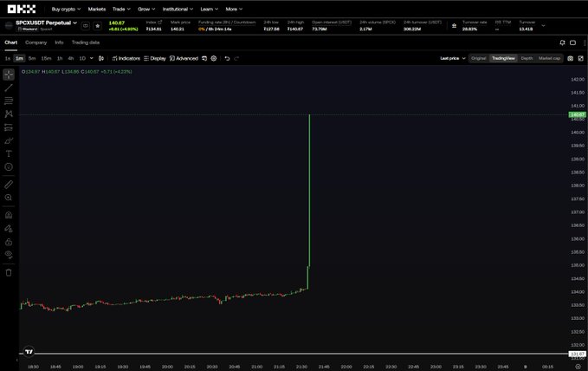The height and width of the screenshot is (371, 588).
Task: Switch chart to Depth view
Action: (x=527, y=58)
